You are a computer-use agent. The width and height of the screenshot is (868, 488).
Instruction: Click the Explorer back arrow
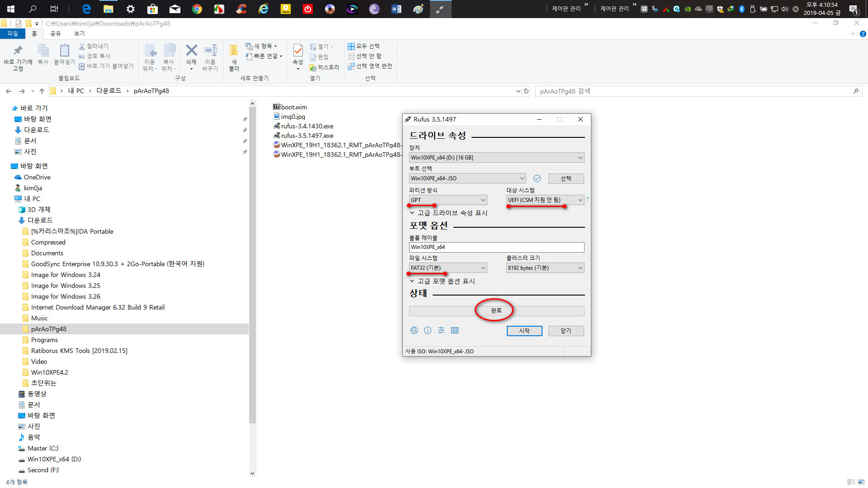9,91
